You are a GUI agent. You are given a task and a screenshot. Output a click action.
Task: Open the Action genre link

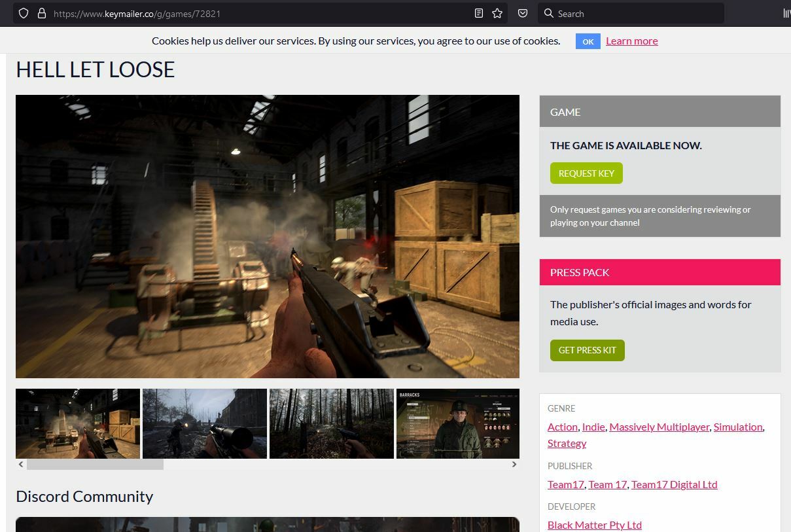click(563, 427)
